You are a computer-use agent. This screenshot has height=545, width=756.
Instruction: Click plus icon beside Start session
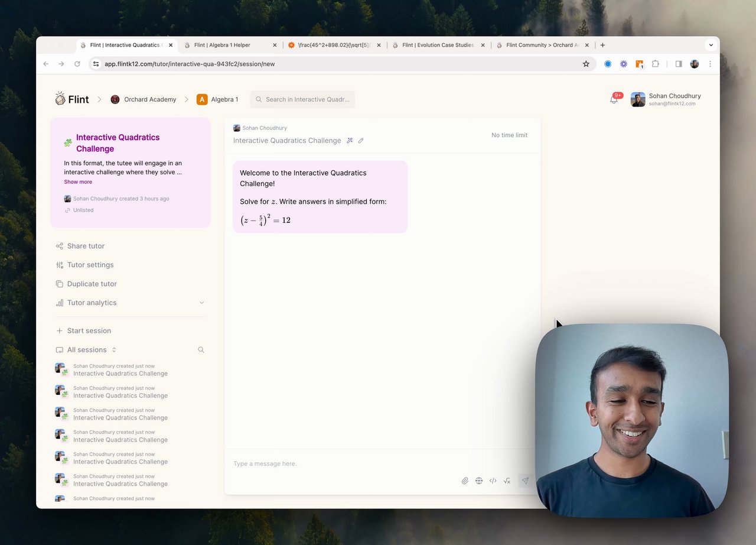pyautogui.click(x=59, y=330)
